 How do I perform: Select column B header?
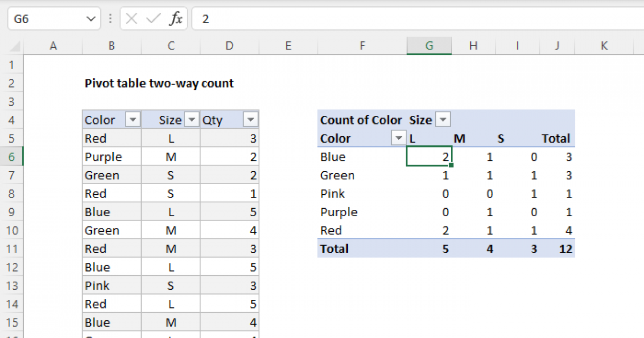click(x=112, y=46)
